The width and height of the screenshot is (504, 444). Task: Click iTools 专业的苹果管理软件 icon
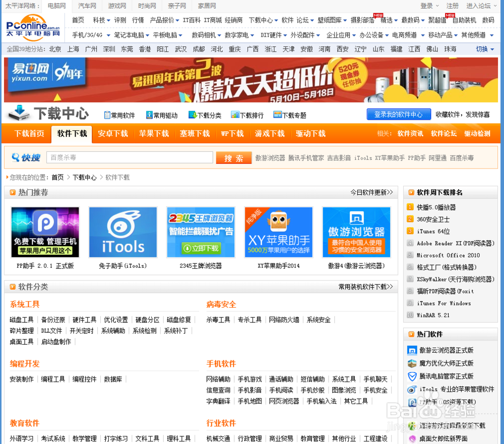[x=412, y=390]
